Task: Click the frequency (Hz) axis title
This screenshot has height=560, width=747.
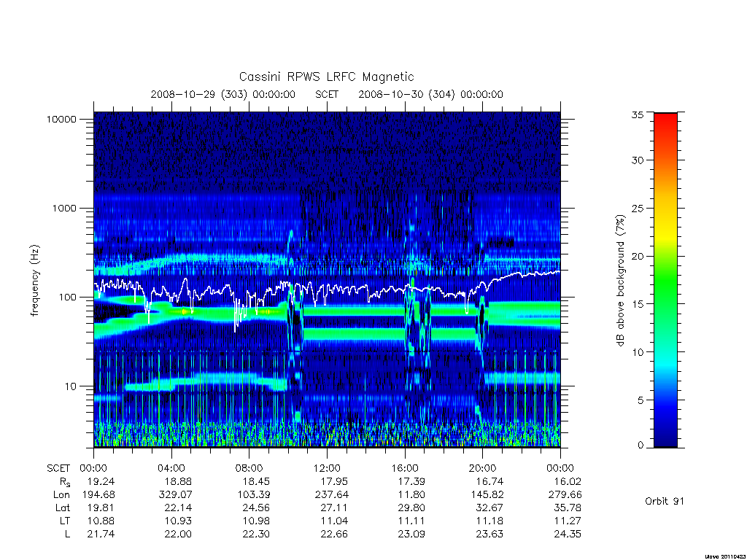Action: [x=35, y=280]
